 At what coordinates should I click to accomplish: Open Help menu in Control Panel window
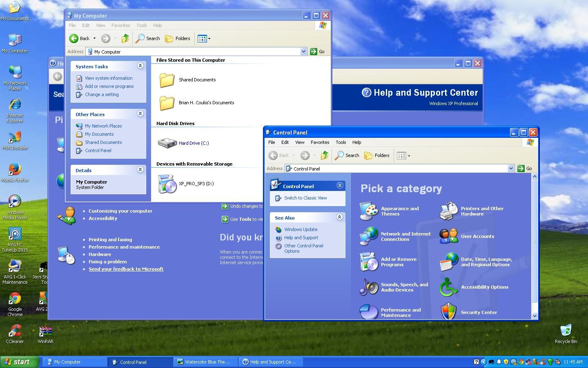[x=356, y=142]
